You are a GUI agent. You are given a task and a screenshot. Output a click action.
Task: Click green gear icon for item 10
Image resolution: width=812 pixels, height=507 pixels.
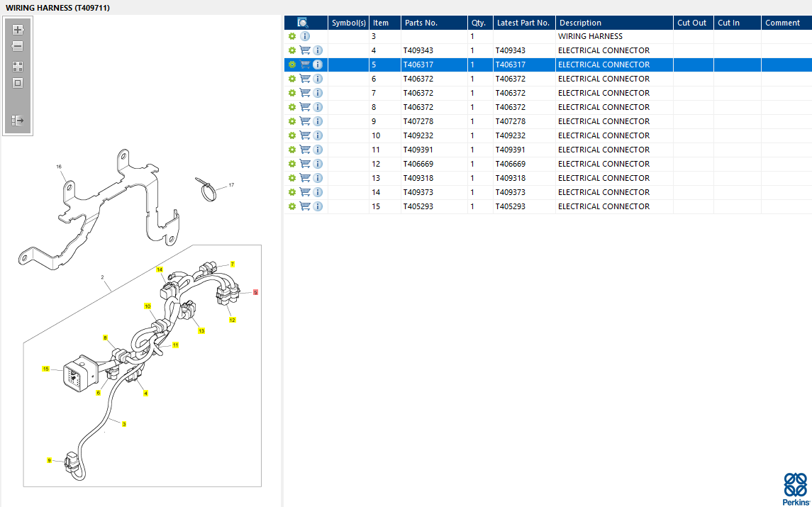292,135
